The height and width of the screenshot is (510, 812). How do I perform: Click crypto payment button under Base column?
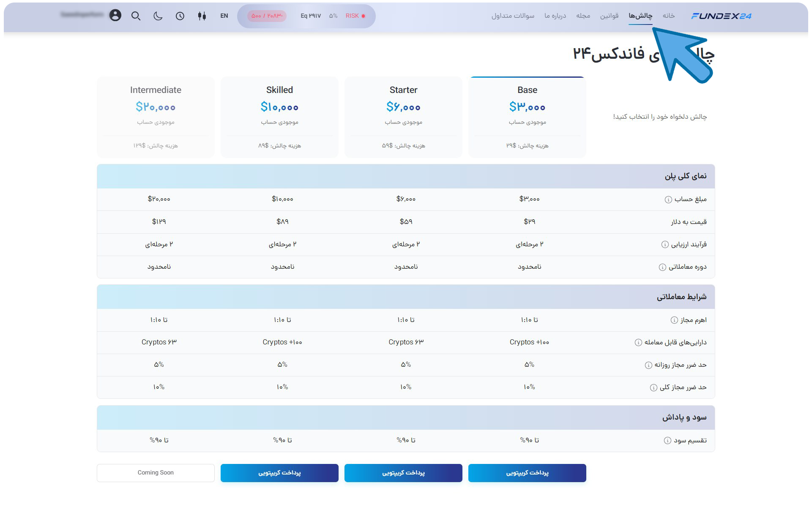coord(527,473)
